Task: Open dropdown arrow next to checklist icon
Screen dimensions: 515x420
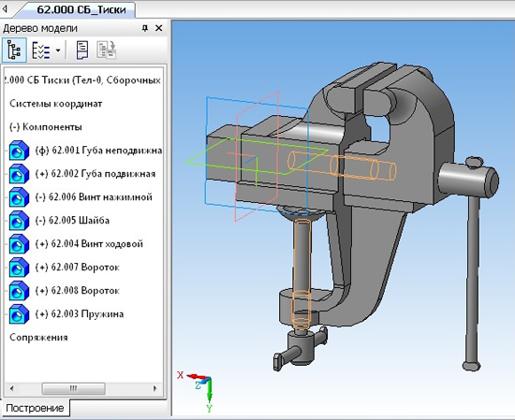Action: [x=58, y=51]
